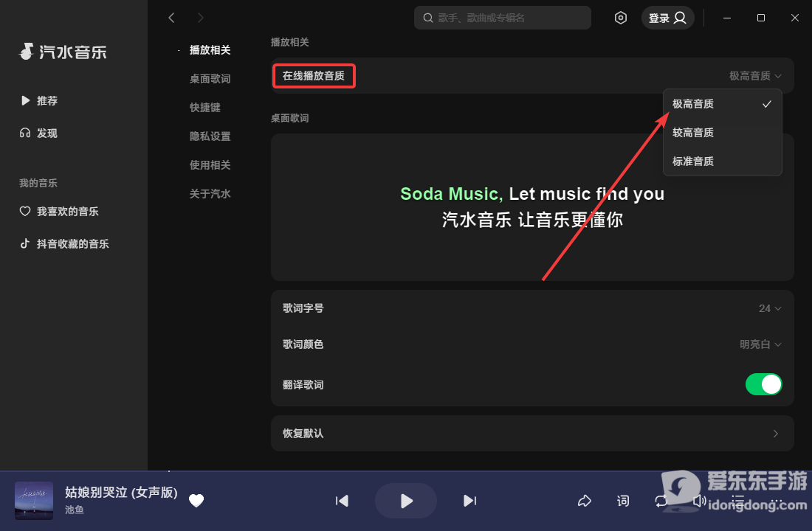Image resolution: width=812 pixels, height=531 pixels.
Task: Collapse the 极高音质 quality dropdown
Action: click(755, 75)
